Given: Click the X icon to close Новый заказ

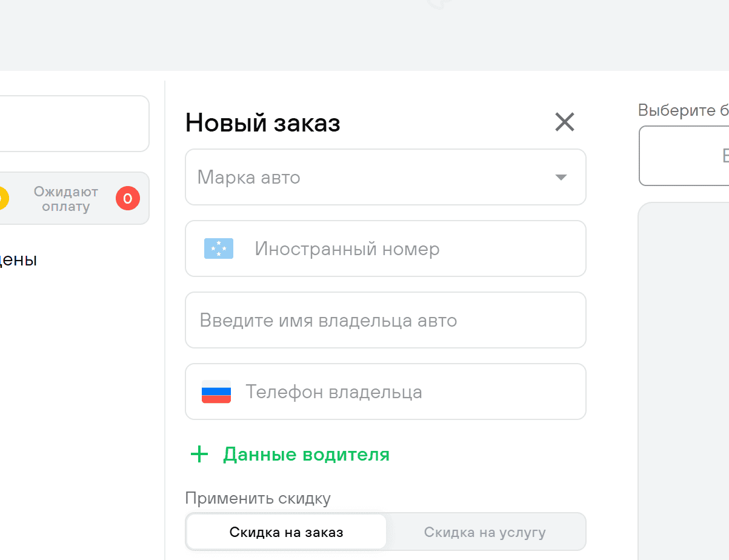Looking at the screenshot, I should (x=564, y=122).
